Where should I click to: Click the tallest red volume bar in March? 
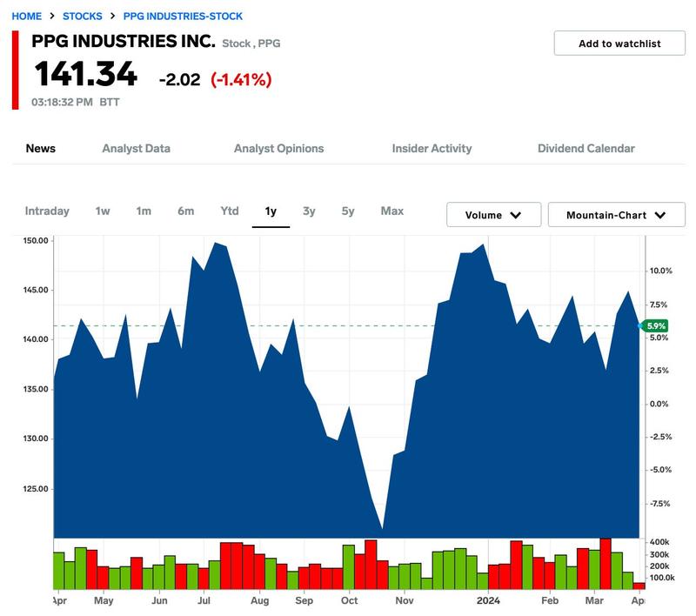[x=606, y=564]
